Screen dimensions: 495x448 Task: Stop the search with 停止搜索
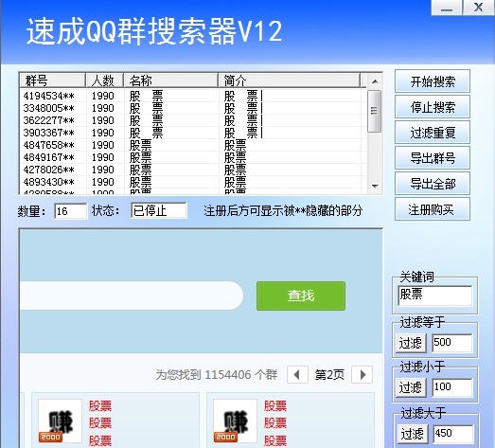click(433, 107)
